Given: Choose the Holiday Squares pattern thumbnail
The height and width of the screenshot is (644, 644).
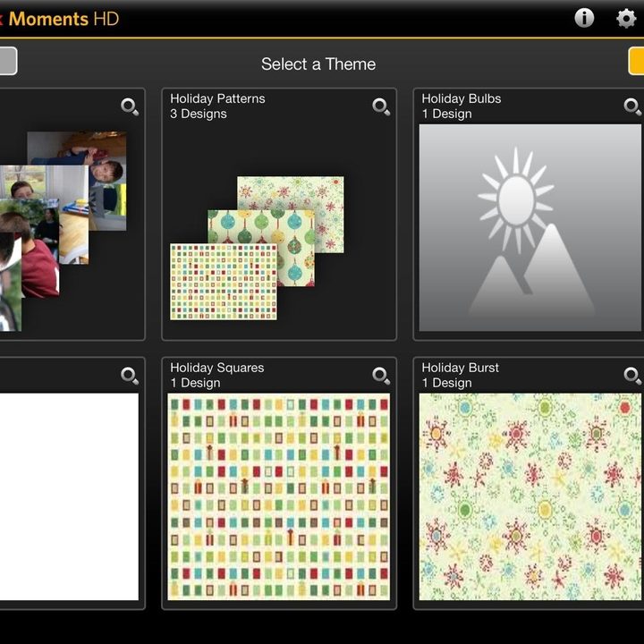Looking at the screenshot, I should tap(278, 496).
